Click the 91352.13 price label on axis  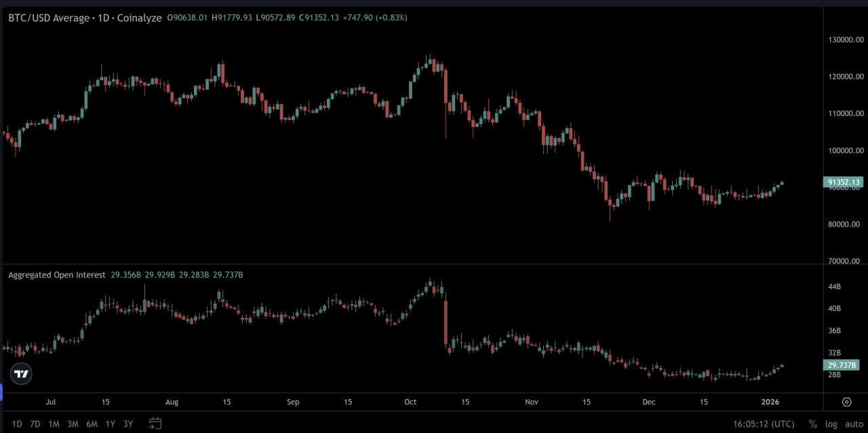tap(843, 182)
